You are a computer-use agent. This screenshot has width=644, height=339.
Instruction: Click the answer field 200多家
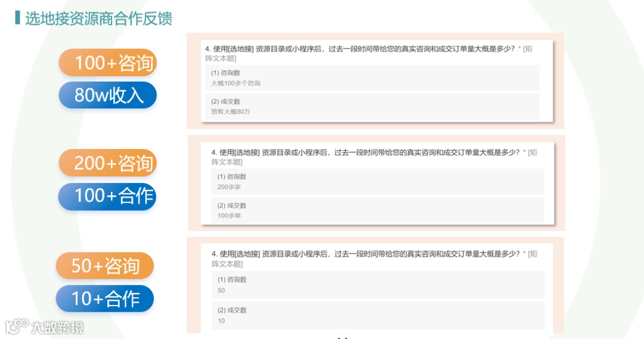click(x=229, y=187)
